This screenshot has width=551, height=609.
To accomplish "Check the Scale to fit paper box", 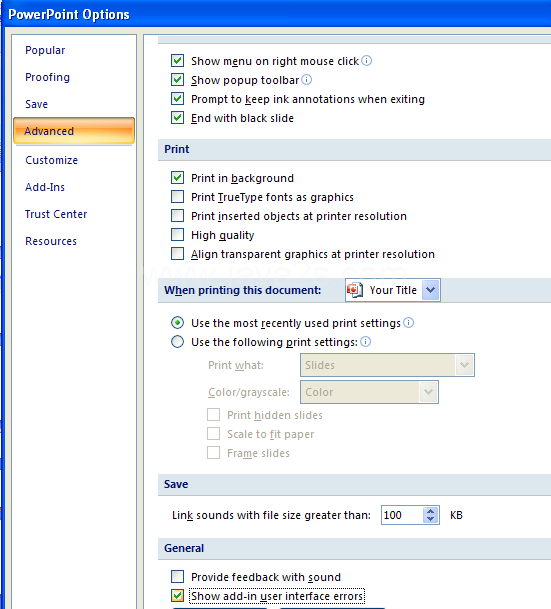I will click(214, 433).
